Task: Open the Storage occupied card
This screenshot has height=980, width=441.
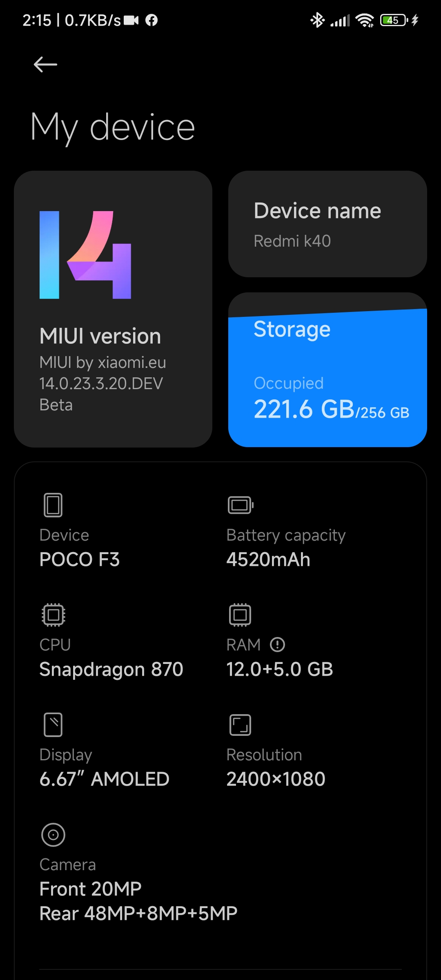Action: pyautogui.click(x=327, y=370)
